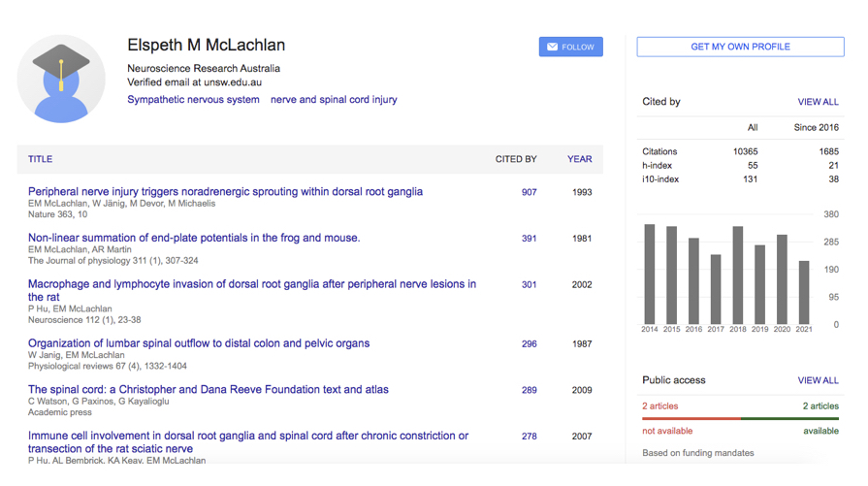
Task: Open the Non-linear summation of end-plate potentials paper
Action: pyautogui.click(x=194, y=238)
